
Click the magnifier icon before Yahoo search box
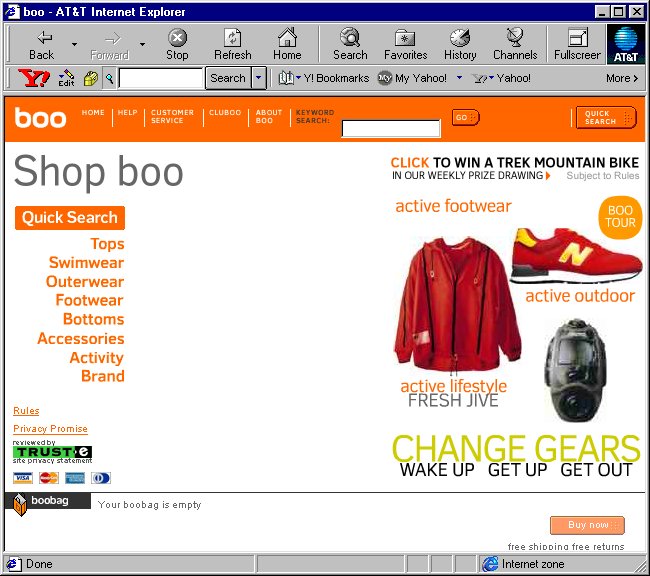(109, 78)
